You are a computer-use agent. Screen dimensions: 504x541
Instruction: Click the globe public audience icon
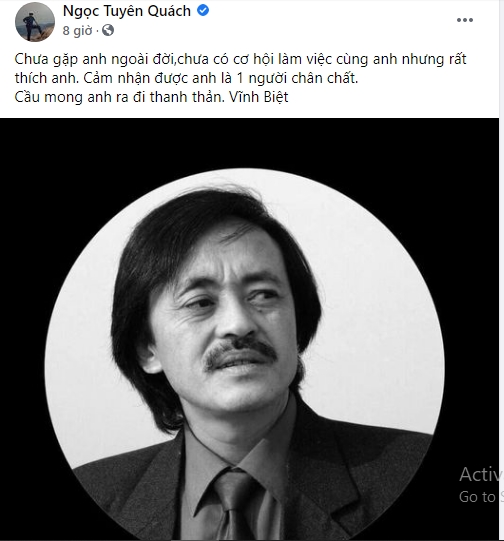point(108,30)
